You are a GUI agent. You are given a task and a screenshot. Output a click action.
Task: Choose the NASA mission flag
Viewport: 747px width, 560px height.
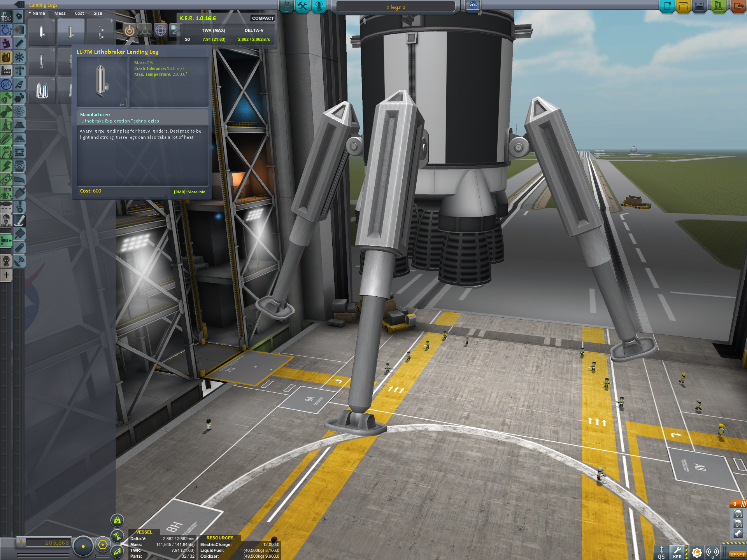473,5
